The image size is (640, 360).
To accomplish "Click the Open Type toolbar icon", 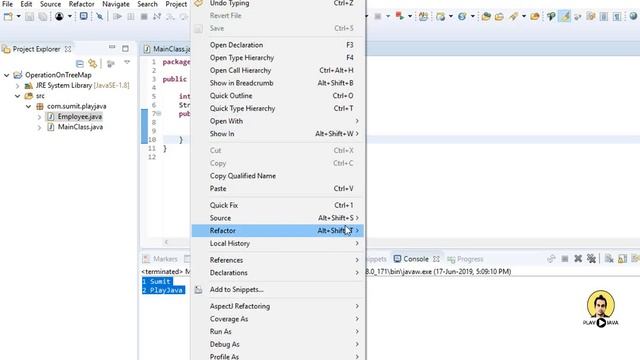I will 486,17.
